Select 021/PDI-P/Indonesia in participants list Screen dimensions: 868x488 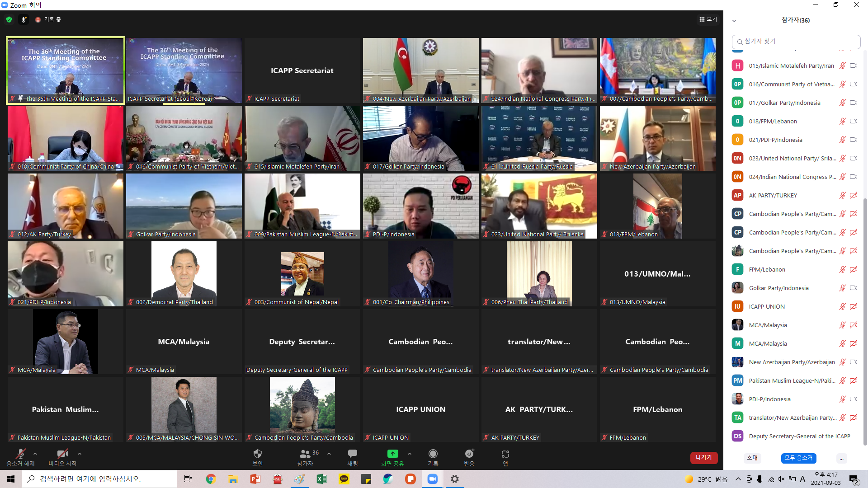click(x=795, y=140)
